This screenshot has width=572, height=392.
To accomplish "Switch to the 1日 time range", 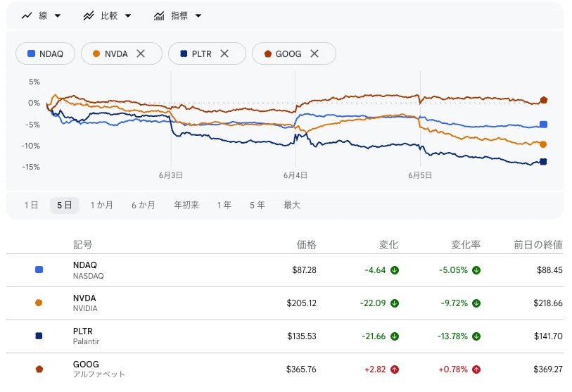I will [x=31, y=205].
